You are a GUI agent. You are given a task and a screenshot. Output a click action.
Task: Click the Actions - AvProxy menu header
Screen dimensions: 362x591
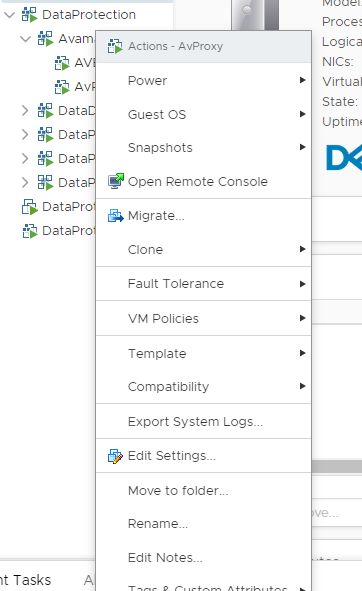(204, 46)
